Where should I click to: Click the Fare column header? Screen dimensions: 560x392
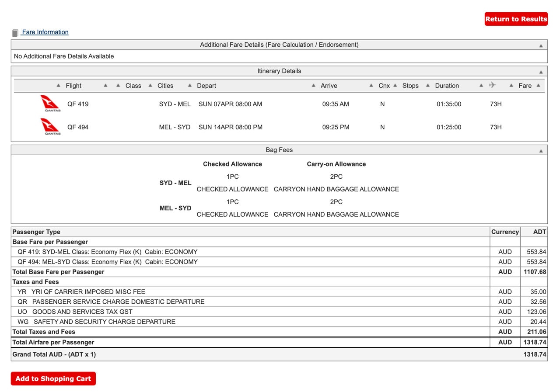[x=525, y=86]
